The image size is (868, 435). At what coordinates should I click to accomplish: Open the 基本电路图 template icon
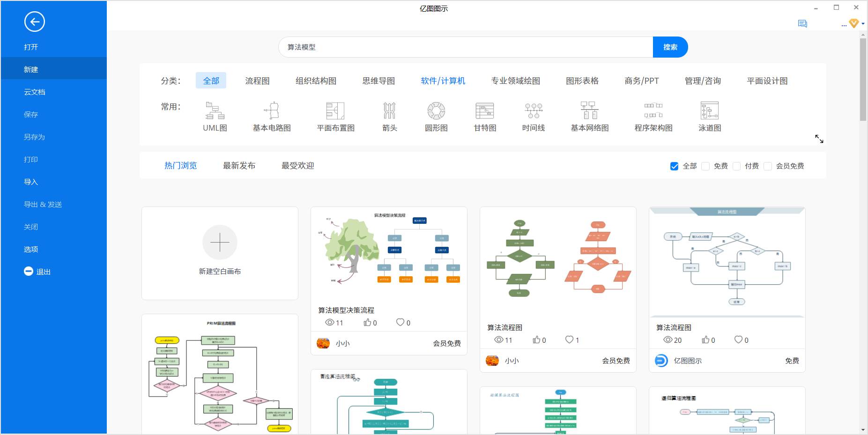[272, 111]
